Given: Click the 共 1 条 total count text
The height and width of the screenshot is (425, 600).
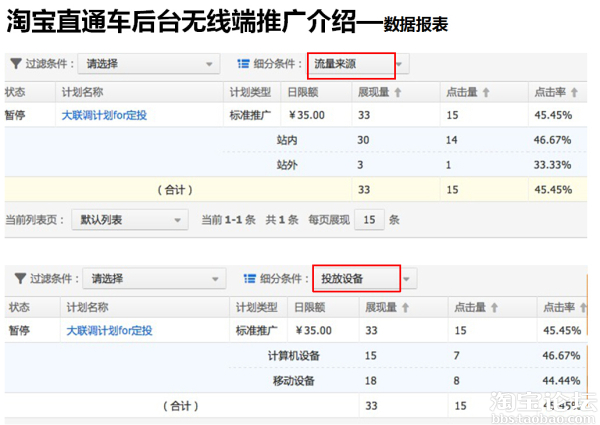Looking at the screenshot, I should pyautogui.click(x=282, y=220).
